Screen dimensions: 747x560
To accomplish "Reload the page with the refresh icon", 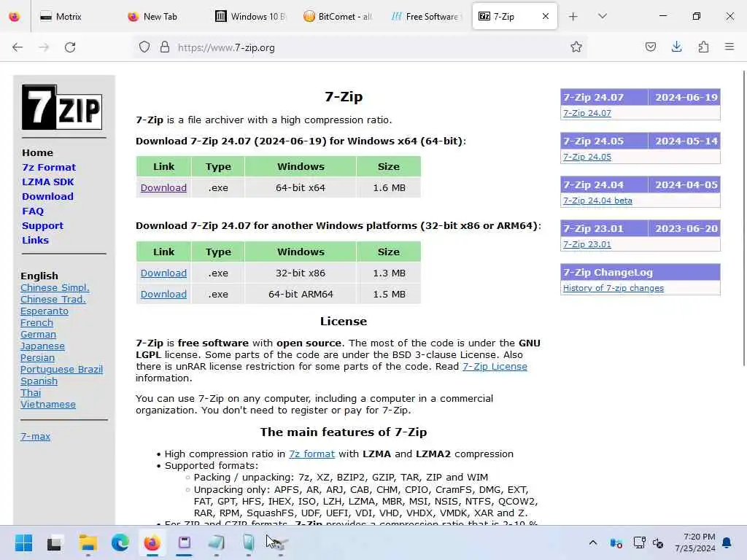I will click(70, 47).
